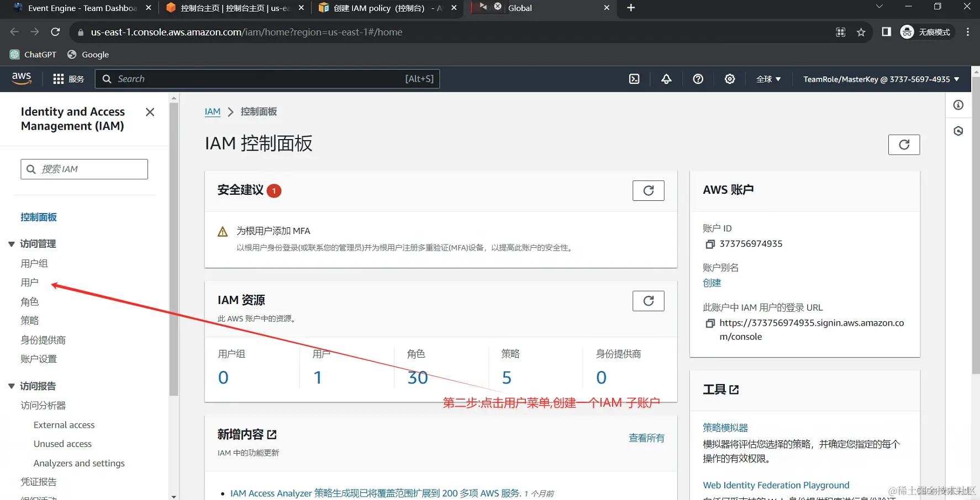Select 策略 in the sidebar
This screenshot has width=980, height=500.
point(30,321)
